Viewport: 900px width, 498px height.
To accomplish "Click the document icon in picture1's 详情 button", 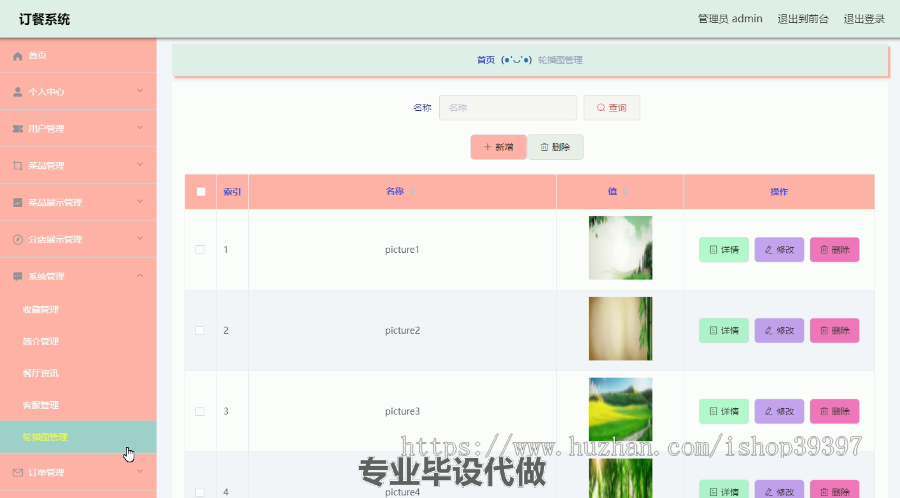I will tap(713, 250).
